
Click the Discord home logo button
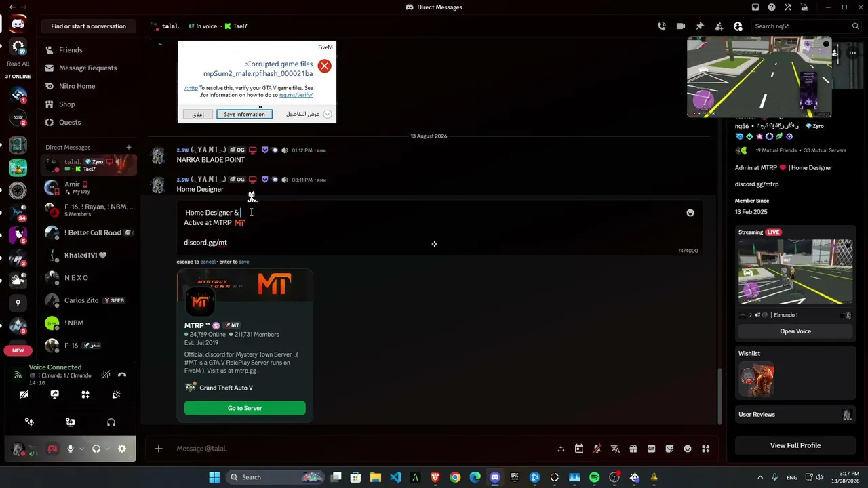(x=18, y=24)
